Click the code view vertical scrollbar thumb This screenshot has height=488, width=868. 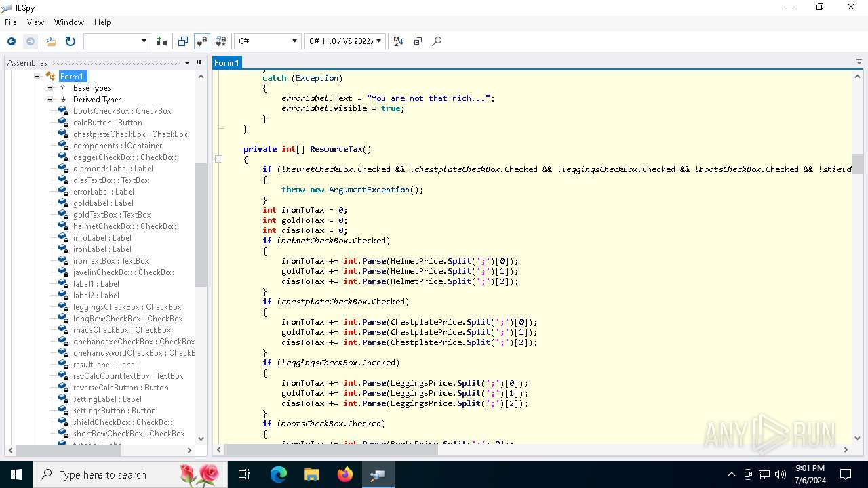point(858,163)
